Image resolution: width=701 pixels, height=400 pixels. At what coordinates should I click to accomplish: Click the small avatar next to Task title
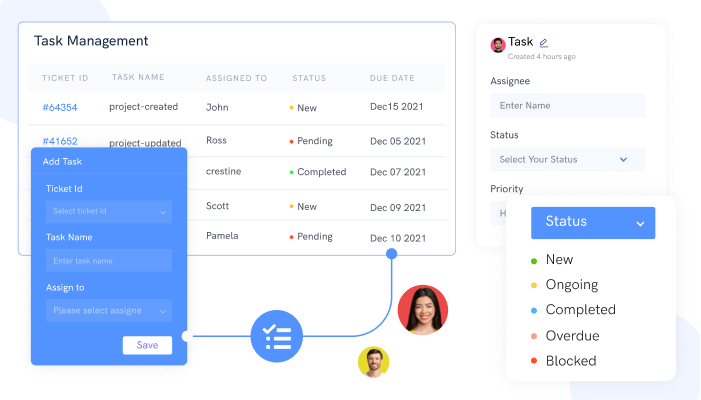(498, 45)
